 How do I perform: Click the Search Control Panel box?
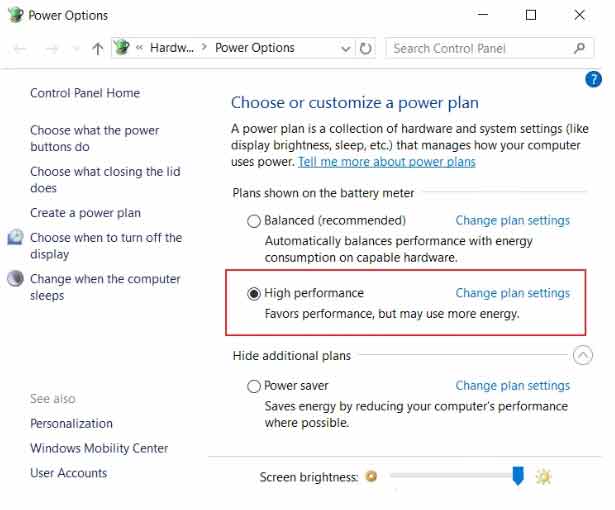pyautogui.click(x=480, y=48)
